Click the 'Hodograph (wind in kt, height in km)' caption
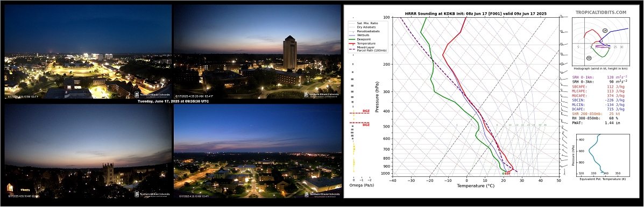The image size is (644, 207). [601, 68]
